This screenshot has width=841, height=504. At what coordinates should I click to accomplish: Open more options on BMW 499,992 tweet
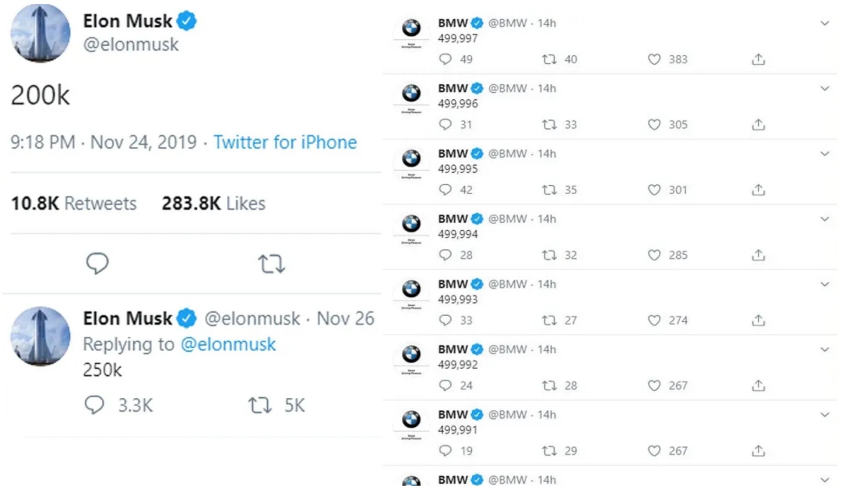click(825, 349)
